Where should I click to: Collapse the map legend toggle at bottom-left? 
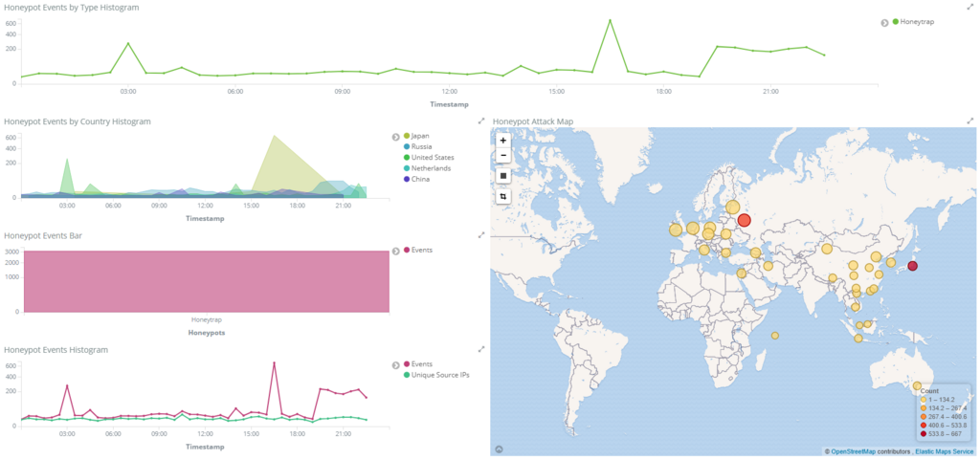(x=499, y=449)
